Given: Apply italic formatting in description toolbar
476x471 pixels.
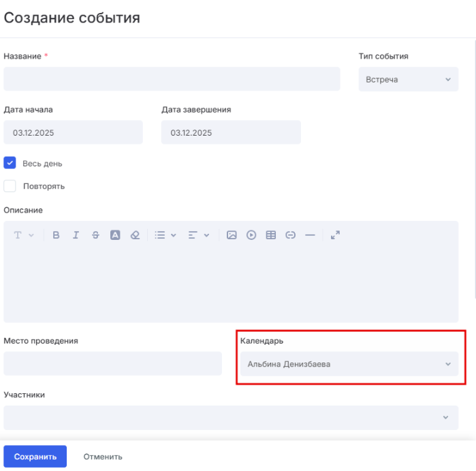Looking at the screenshot, I should tap(76, 235).
